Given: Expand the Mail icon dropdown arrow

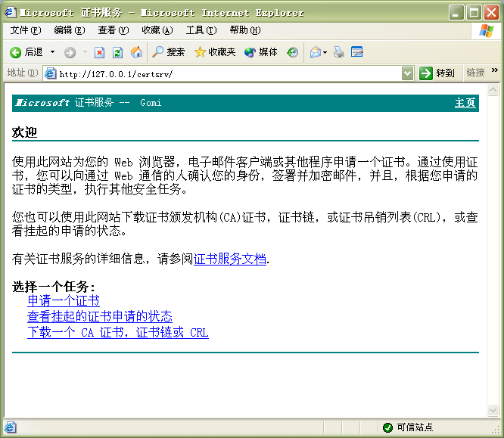Looking at the screenshot, I should point(325,52).
